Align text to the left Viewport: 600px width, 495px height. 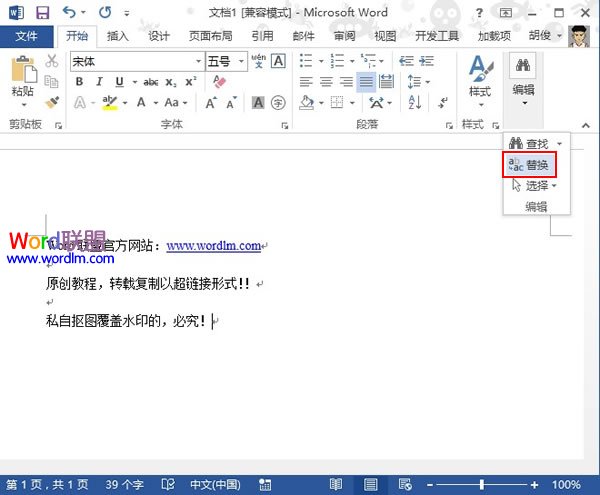click(306, 81)
